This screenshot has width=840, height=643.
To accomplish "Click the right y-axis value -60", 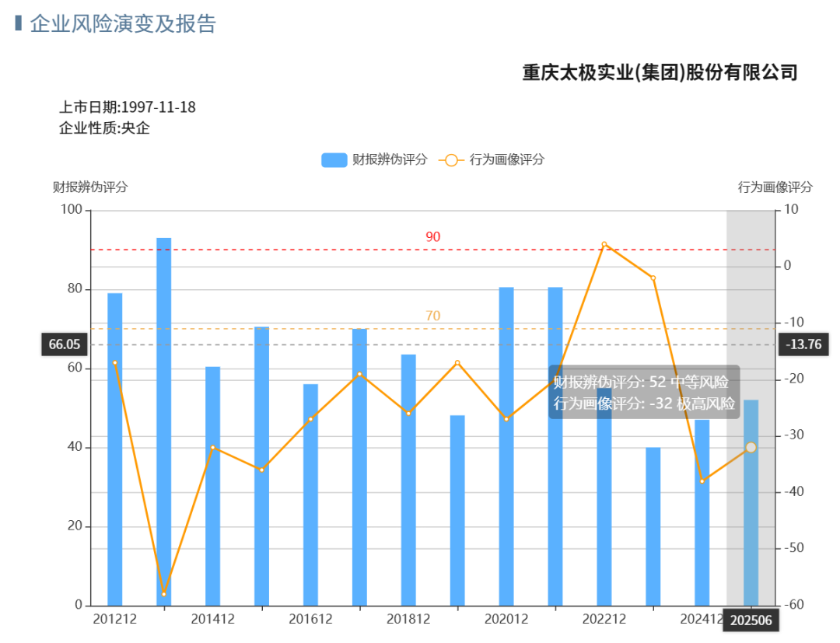I will pos(794,604).
